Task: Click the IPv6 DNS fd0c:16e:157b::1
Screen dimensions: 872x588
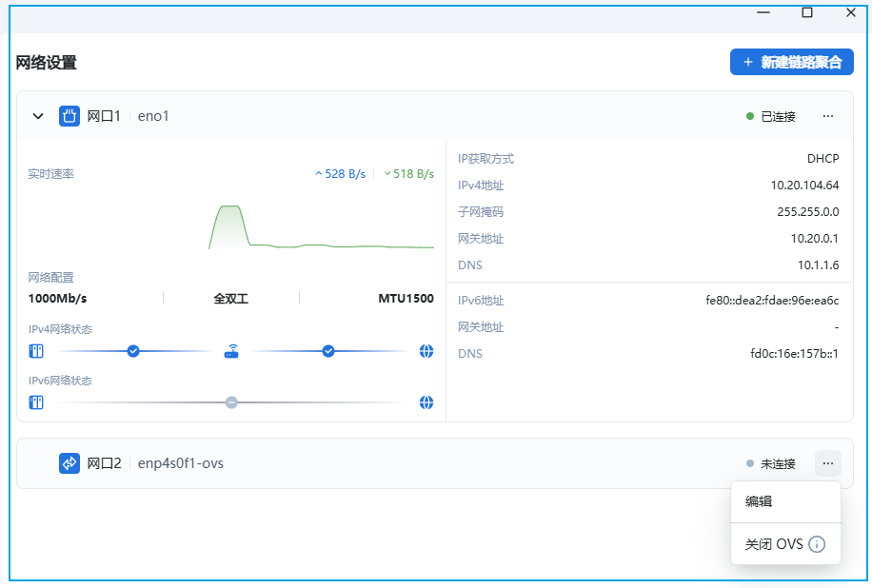Action: point(795,354)
